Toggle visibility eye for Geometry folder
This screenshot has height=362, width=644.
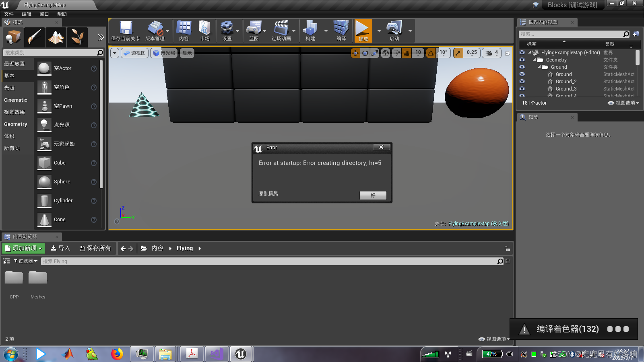(x=522, y=60)
